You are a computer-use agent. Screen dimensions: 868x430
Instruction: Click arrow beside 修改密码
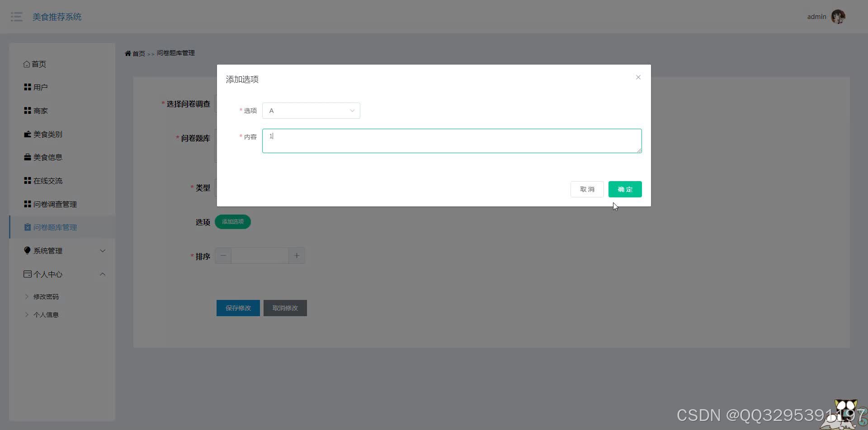coord(27,297)
